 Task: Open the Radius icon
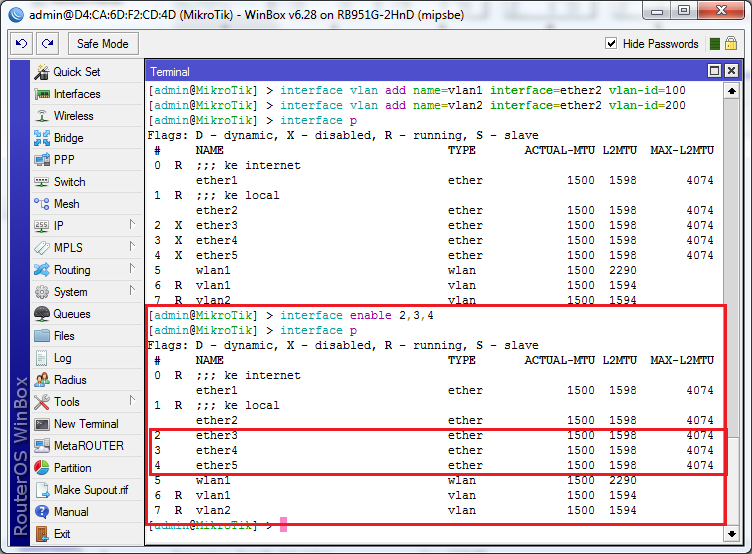tap(42, 380)
